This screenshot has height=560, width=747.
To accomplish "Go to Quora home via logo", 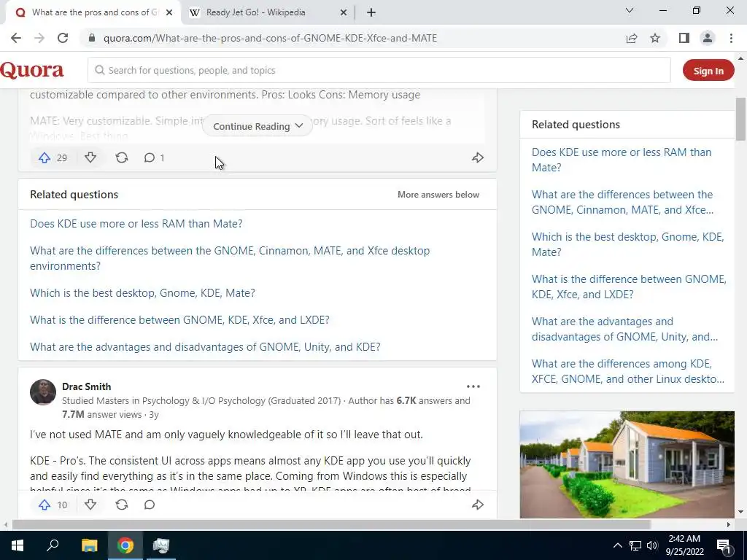I will [32, 71].
